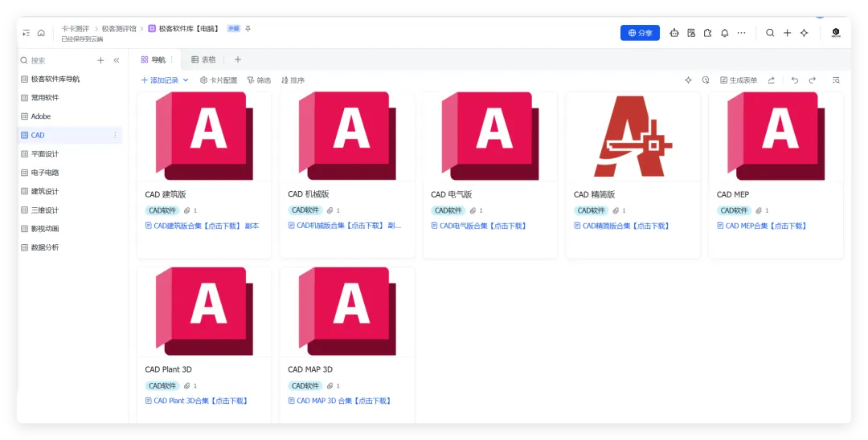Image resolution: width=868 pixels, height=440 pixels.
Task: Click the CAD MAP 3D card title
Action: tap(310, 369)
